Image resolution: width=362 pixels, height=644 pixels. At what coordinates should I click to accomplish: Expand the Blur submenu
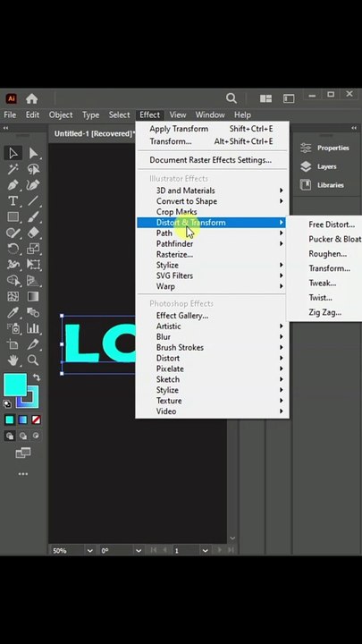point(213,337)
